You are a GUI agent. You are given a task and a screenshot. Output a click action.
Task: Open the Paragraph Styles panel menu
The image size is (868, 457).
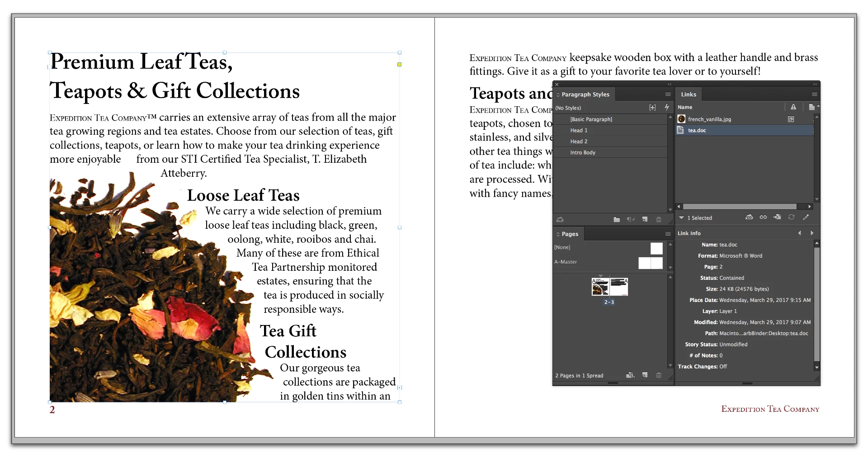(668, 94)
